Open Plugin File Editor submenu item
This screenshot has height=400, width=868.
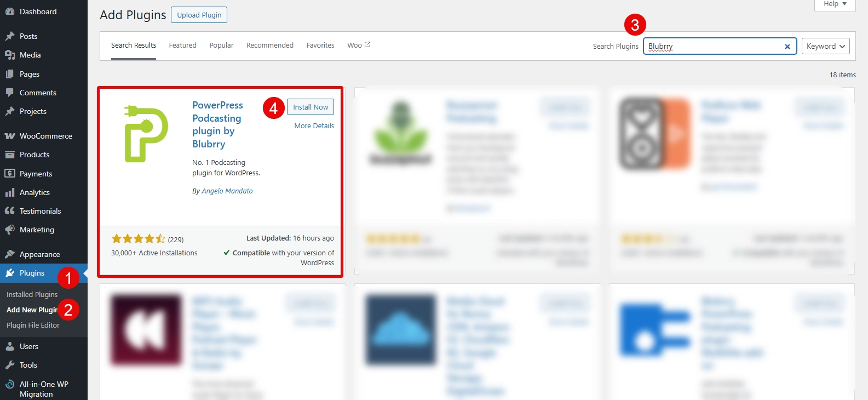click(x=33, y=325)
